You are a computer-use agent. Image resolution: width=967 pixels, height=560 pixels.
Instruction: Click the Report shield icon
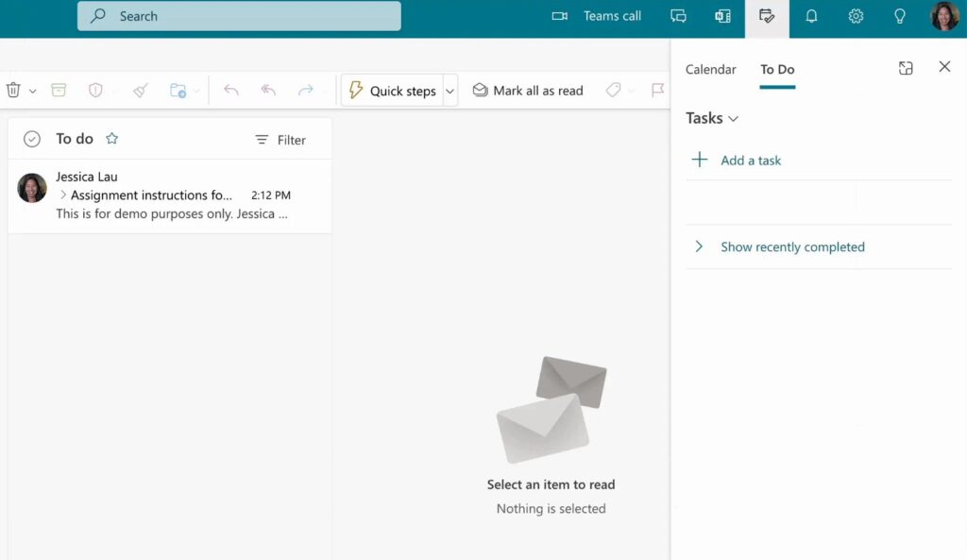click(95, 90)
